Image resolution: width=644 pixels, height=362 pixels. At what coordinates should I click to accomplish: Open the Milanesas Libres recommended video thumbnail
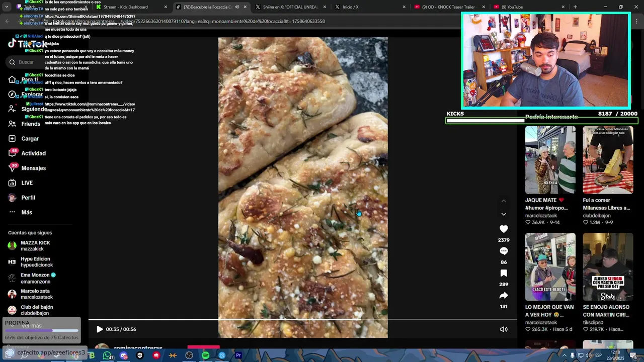pyautogui.click(x=608, y=160)
